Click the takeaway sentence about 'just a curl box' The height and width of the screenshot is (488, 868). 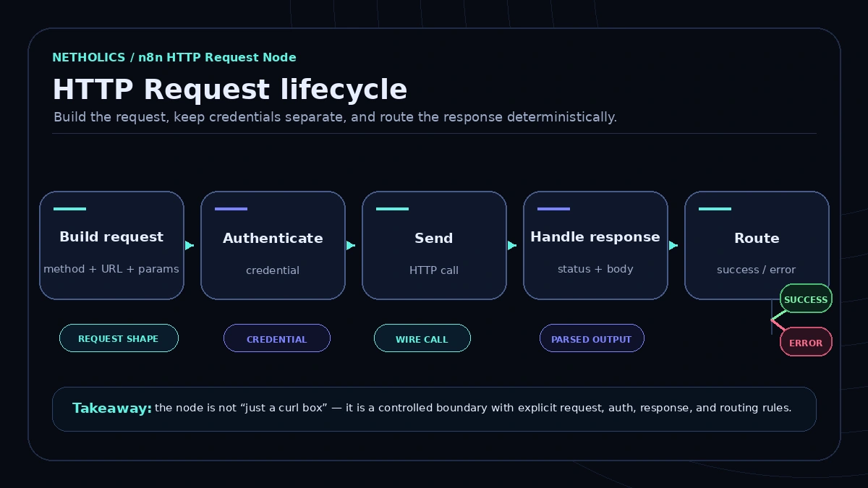click(473, 408)
